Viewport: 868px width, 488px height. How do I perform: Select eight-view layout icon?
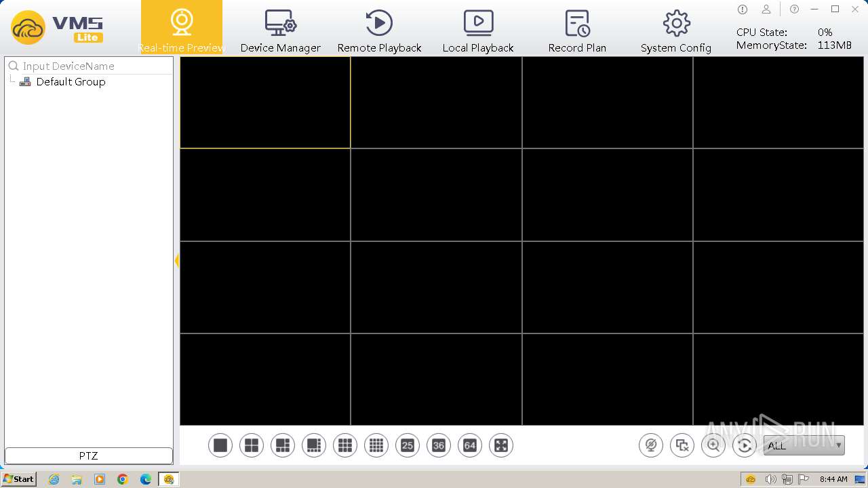(x=314, y=445)
